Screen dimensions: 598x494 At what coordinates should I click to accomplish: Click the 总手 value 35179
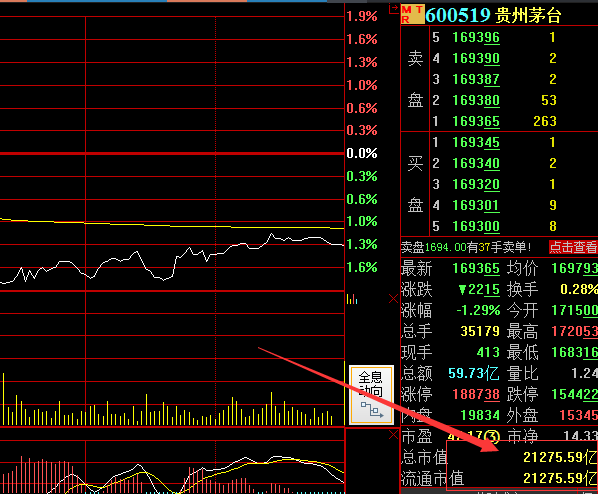pyautogui.click(x=480, y=331)
